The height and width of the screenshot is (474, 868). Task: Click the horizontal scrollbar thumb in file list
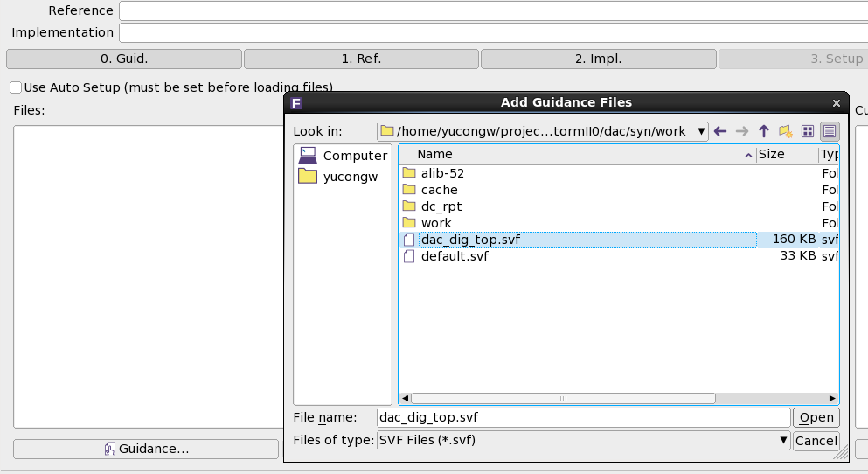coord(563,398)
